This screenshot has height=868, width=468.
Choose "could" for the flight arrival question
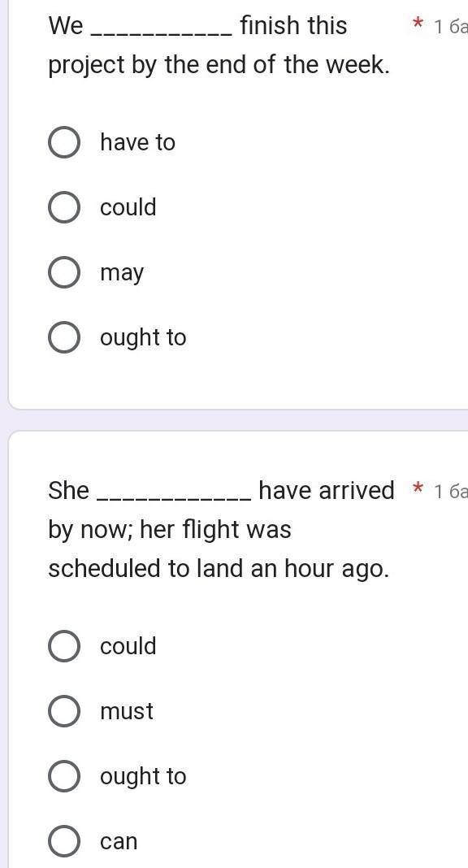coord(64,646)
